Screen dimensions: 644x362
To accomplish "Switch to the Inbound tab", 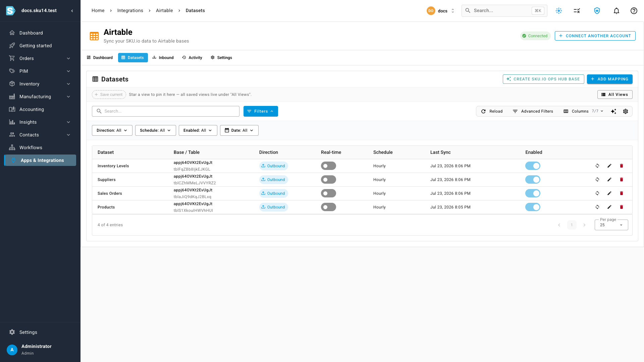I will coord(163,58).
